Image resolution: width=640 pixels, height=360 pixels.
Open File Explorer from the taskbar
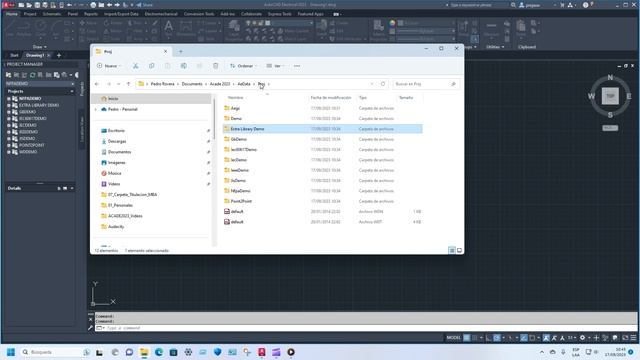click(x=144, y=352)
